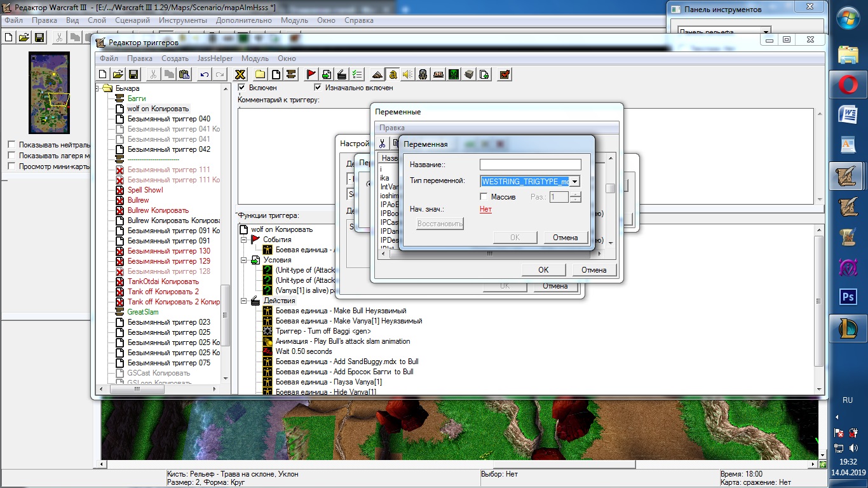The height and width of the screenshot is (488, 868).
Task: Open Инструменты menu in main editor
Action: [183, 20]
